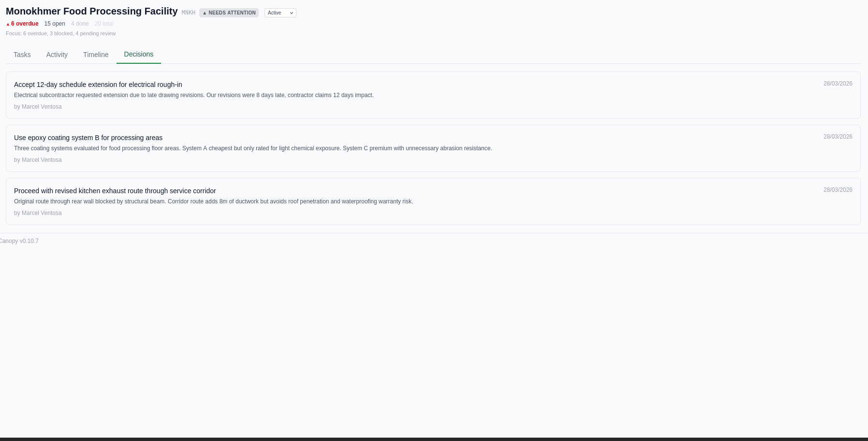Click the 4 done counter
Viewport: 868px width, 441px height.
[x=79, y=24]
